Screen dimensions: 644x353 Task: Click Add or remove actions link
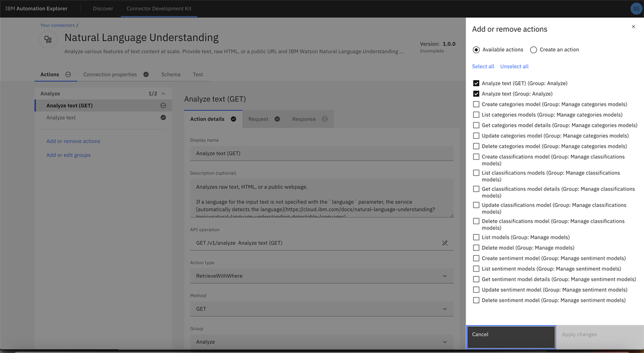click(x=74, y=141)
